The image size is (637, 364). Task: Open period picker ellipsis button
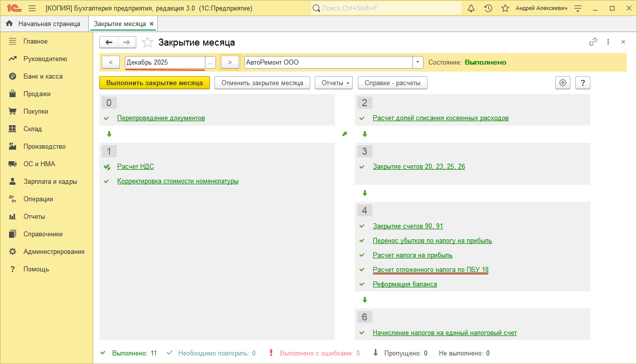[x=210, y=62]
